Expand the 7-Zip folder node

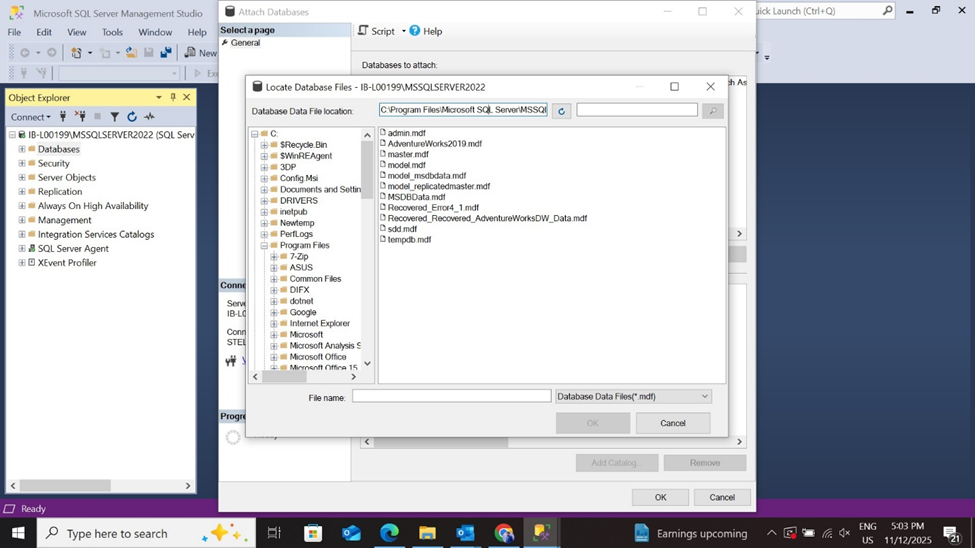[x=274, y=257]
